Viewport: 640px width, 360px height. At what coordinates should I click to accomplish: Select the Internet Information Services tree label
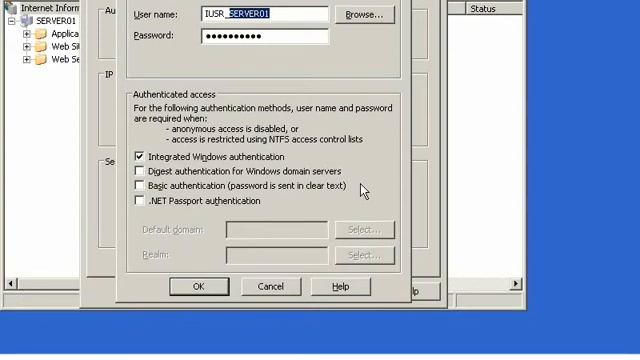50,8
